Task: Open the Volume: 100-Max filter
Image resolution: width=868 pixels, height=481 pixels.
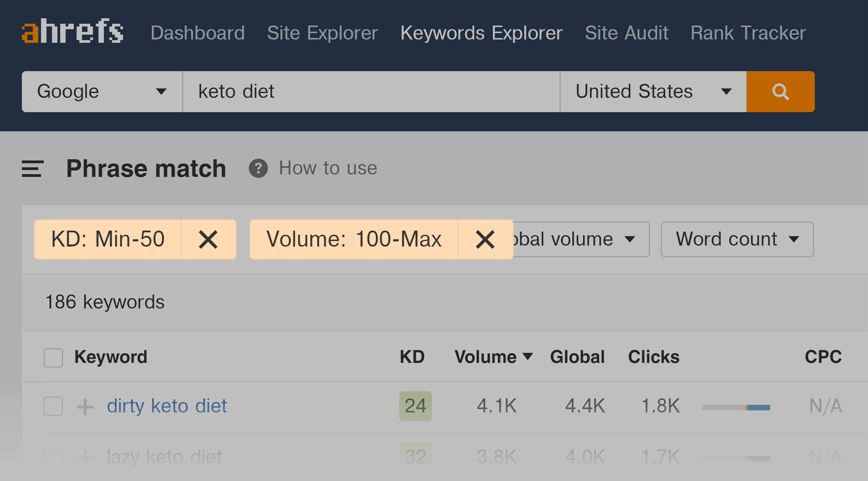Action: (x=354, y=240)
